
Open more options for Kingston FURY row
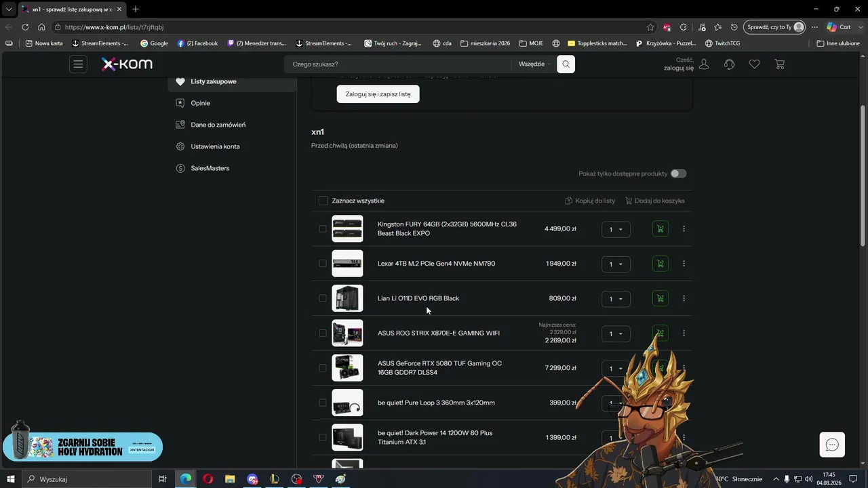[x=684, y=229]
